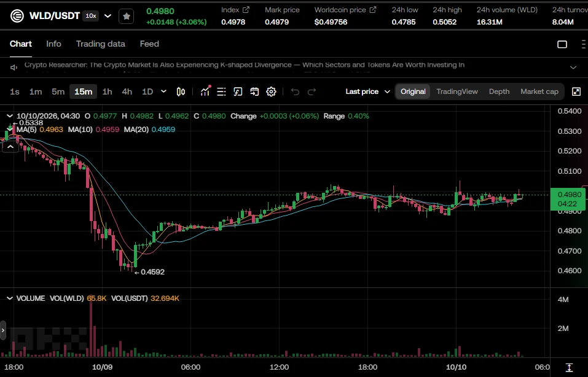Image resolution: width=588 pixels, height=377 pixels.
Task: Open chart settings gear
Action: pyautogui.click(x=271, y=92)
